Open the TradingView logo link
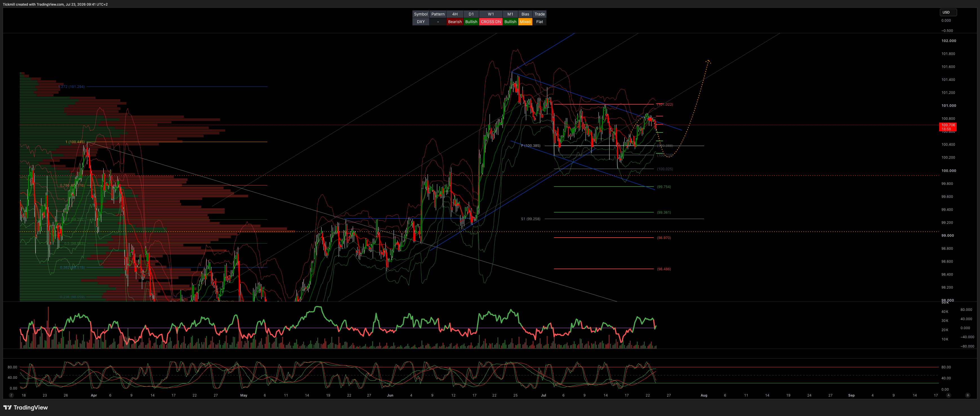980x416 pixels. pyautogui.click(x=26, y=408)
